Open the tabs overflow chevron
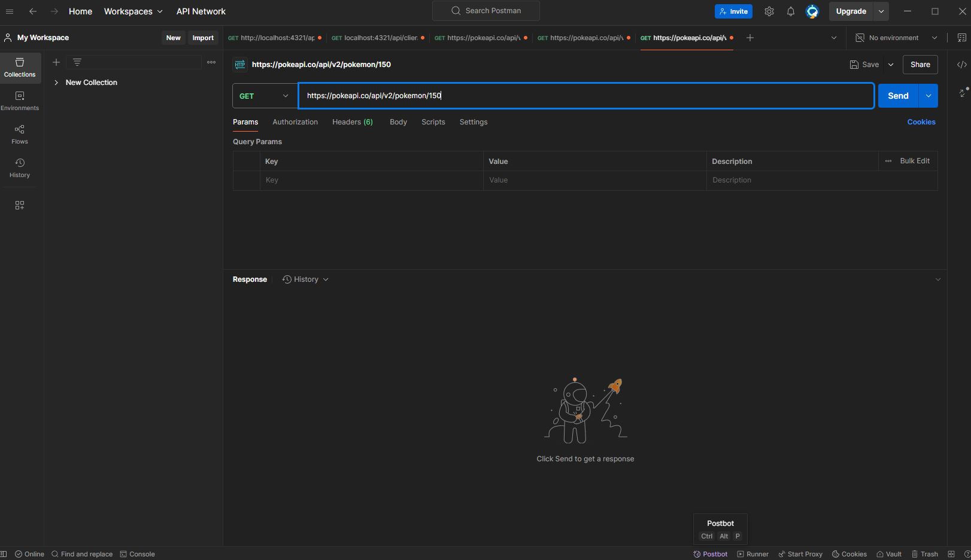This screenshot has height=560, width=971. click(834, 38)
